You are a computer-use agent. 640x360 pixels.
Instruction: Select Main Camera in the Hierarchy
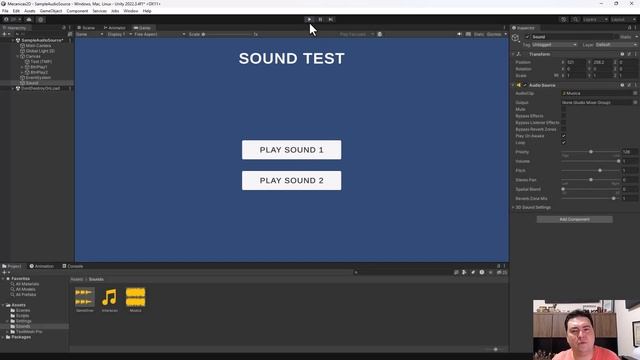[x=38, y=46]
